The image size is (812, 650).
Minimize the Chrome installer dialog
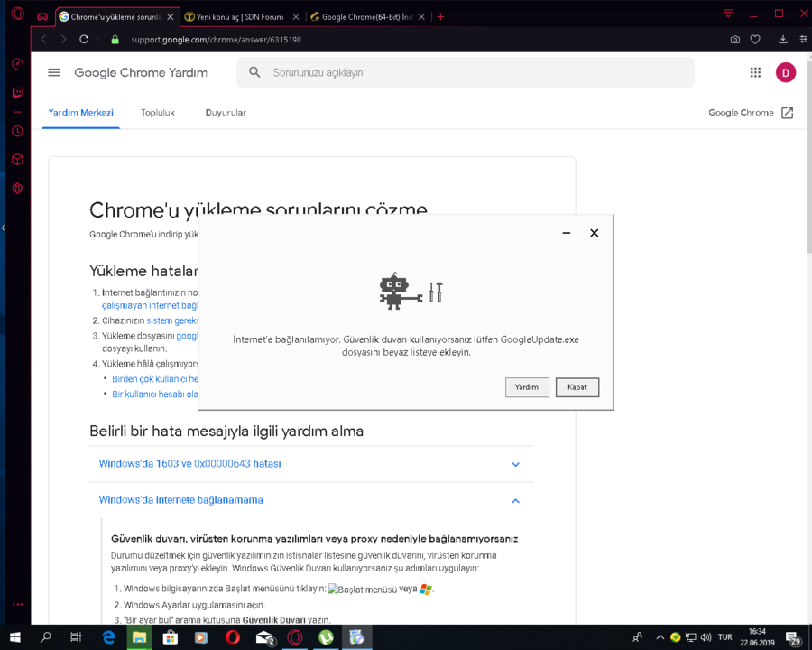click(567, 233)
